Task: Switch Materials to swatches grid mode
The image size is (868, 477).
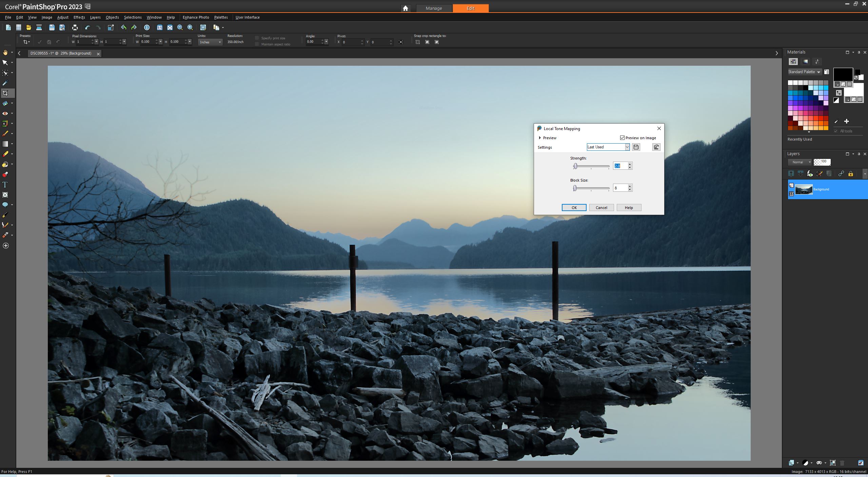Action: 793,62
